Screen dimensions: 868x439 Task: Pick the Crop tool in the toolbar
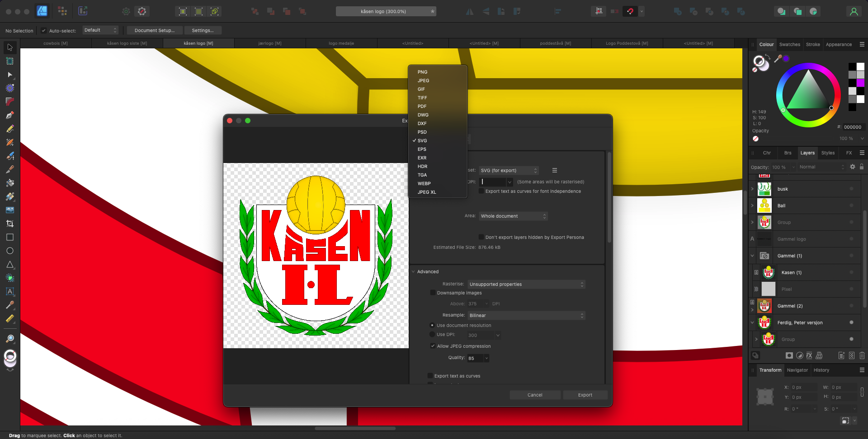click(x=10, y=224)
